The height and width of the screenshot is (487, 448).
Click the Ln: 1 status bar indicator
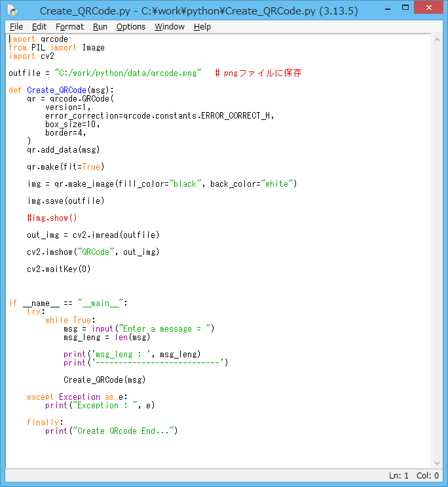(x=398, y=476)
